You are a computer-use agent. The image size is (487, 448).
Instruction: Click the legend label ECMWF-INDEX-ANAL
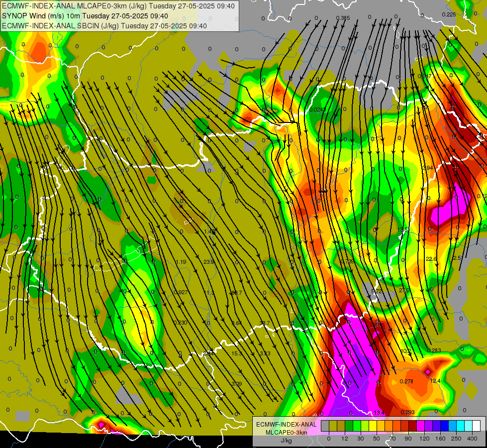[x=286, y=425]
